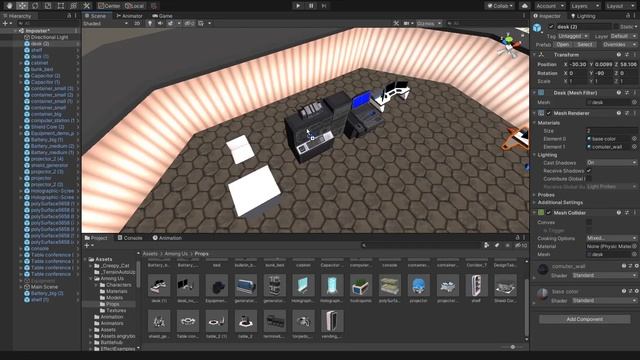Open the Collab dropdown

[x=500, y=6]
